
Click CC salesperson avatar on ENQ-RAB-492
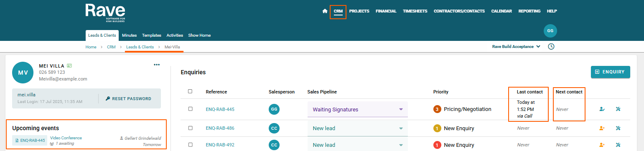click(x=274, y=145)
